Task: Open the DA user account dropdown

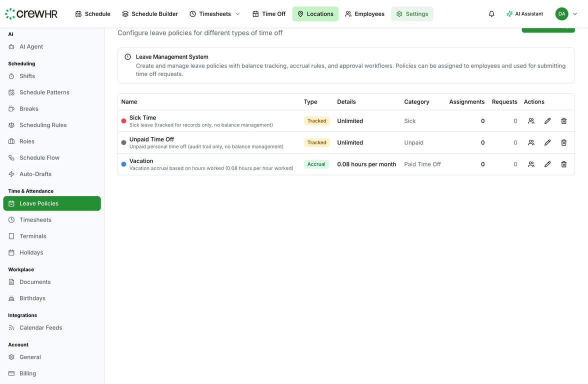Action: click(x=566, y=14)
